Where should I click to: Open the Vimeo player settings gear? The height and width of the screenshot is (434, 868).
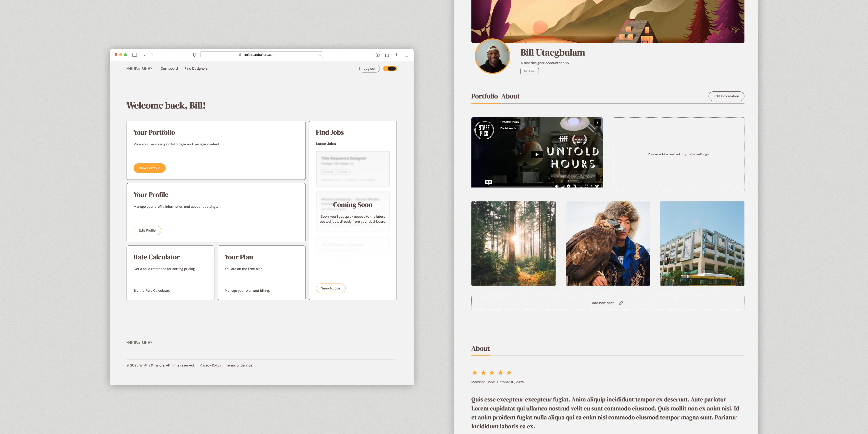(x=569, y=186)
